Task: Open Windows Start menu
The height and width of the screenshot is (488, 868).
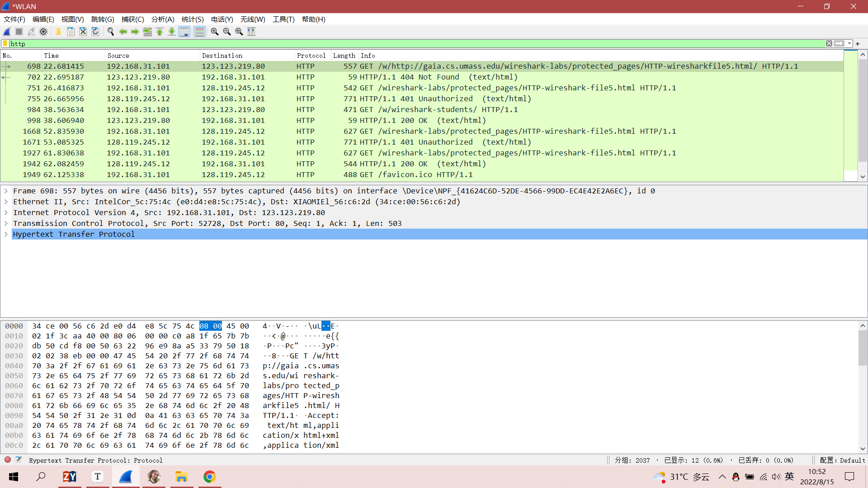Action: pyautogui.click(x=14, y=477)
